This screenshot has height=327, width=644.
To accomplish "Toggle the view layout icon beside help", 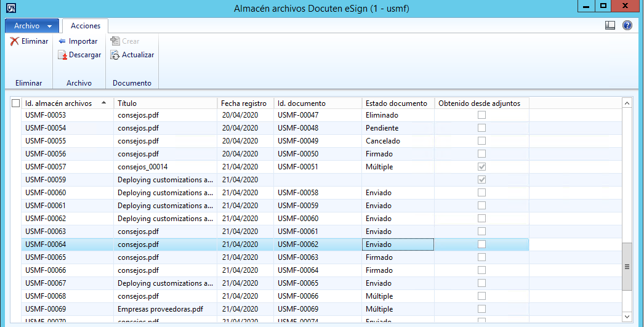I will [610, 25].
